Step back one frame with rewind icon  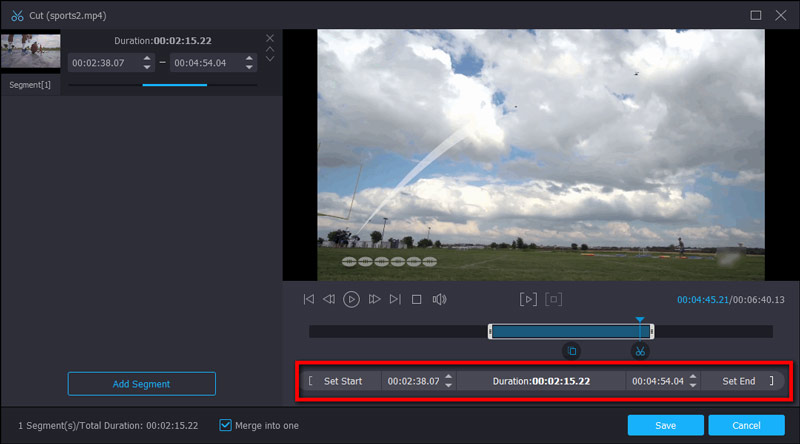click(329, 299)
